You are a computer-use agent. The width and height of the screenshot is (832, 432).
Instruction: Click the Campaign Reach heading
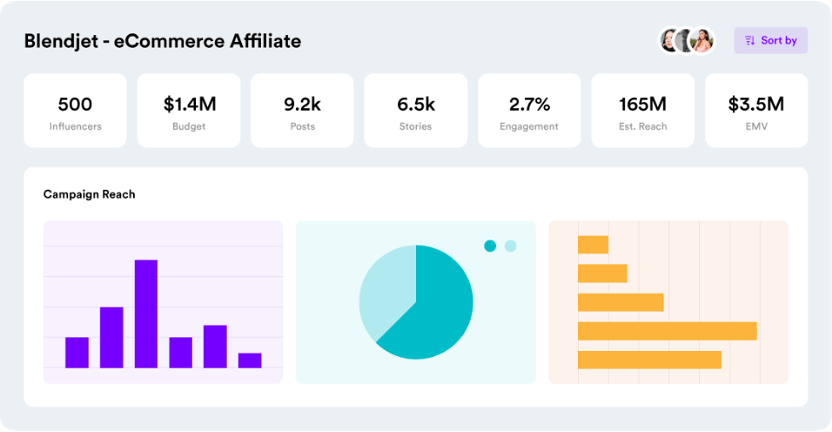89,194
